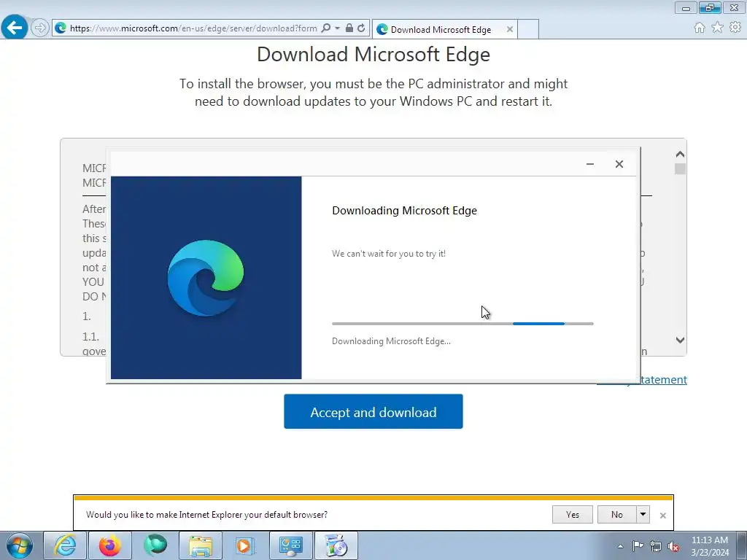747x560 pixels.
Task: Expand the No button dropdown arrow
Action: pos(643,514)
